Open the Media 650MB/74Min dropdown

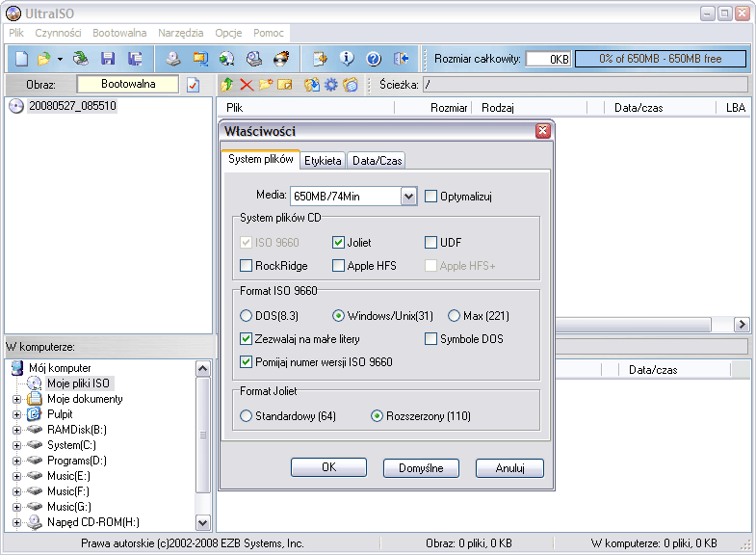[409, 197]
